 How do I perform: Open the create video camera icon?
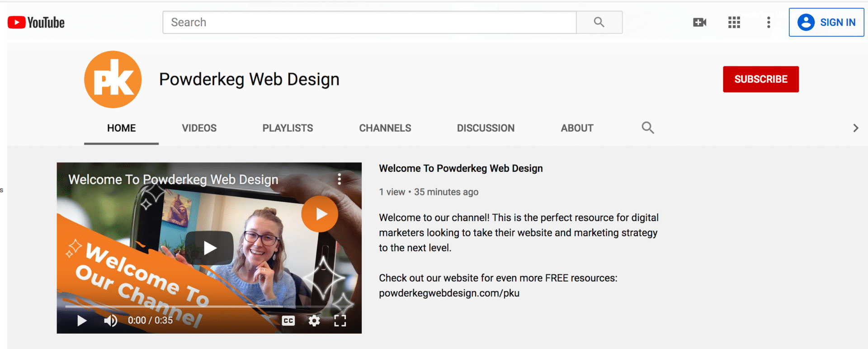[x=699, y=22]
